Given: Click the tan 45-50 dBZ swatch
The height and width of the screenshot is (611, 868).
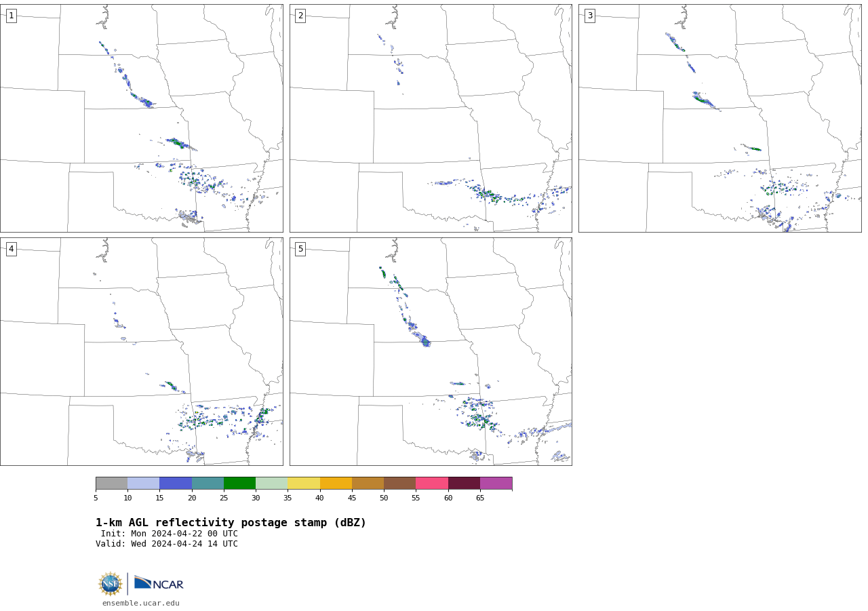Looking at the screenshot, I should [x=368, y=484].
